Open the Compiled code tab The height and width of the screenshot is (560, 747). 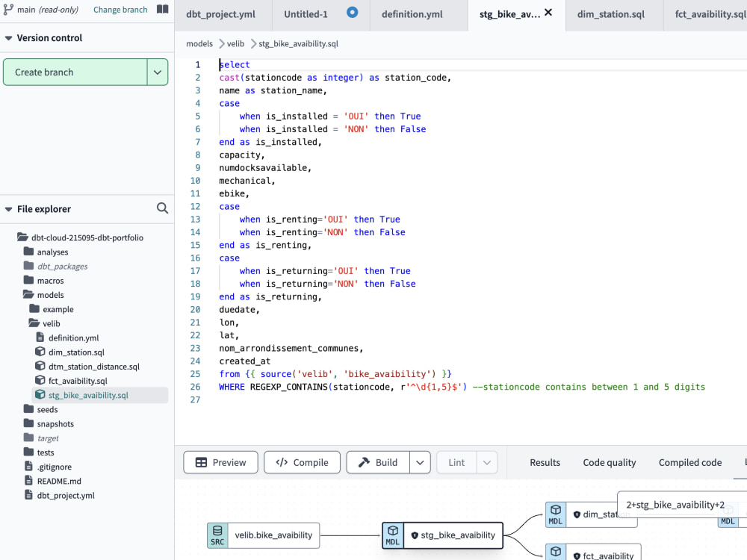pyautogui.click(x=689, y=462)
